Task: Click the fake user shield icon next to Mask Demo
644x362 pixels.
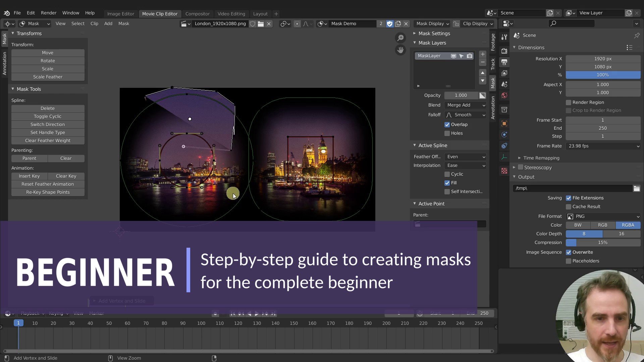Action: 389,24
